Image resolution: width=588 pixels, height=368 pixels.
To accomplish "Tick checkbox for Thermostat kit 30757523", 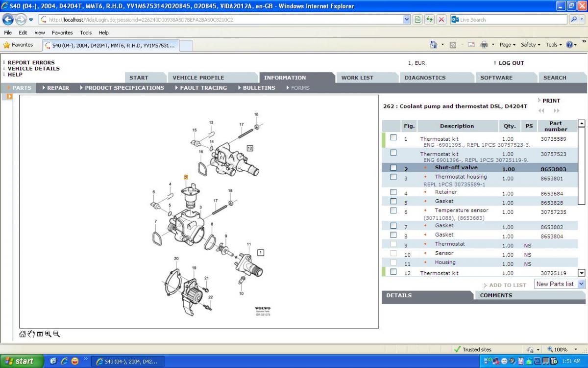I will [x=393, y=153].
